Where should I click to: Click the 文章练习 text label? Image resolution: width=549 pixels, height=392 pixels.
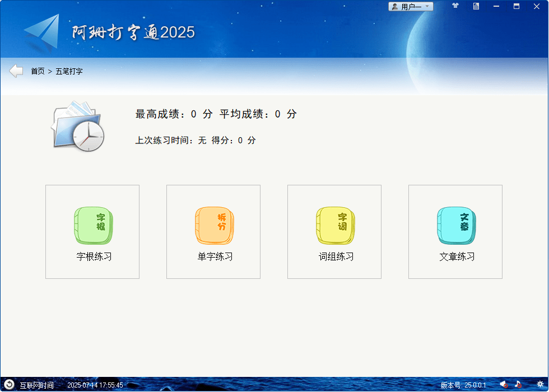455,255
